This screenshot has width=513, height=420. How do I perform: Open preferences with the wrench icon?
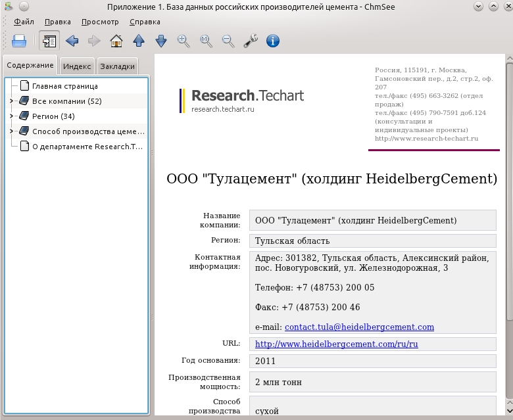pos(251,41)
